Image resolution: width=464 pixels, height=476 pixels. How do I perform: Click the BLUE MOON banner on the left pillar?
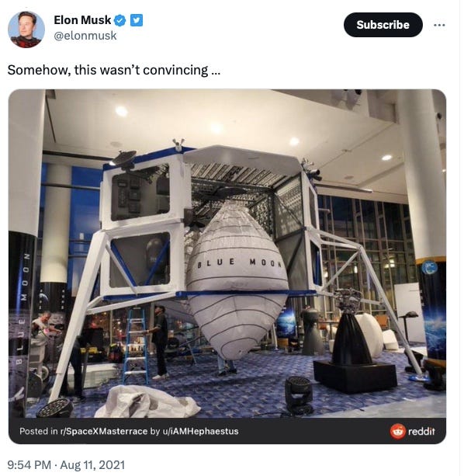23,308
